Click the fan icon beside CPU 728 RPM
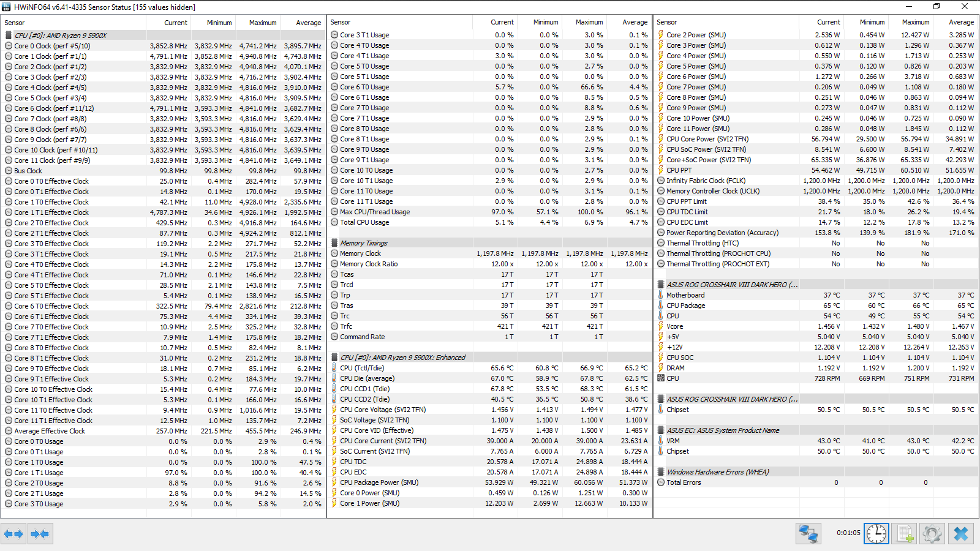 [661, 378]
